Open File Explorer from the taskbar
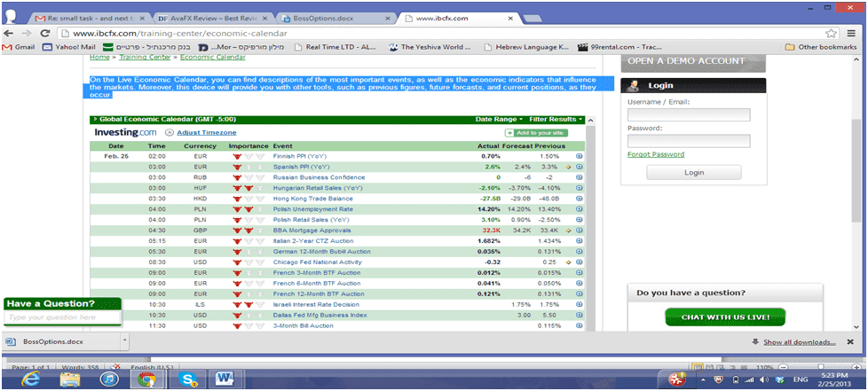The height and width of the screenshot is (391, 868). pyautogui.click(x=70, y=379)
